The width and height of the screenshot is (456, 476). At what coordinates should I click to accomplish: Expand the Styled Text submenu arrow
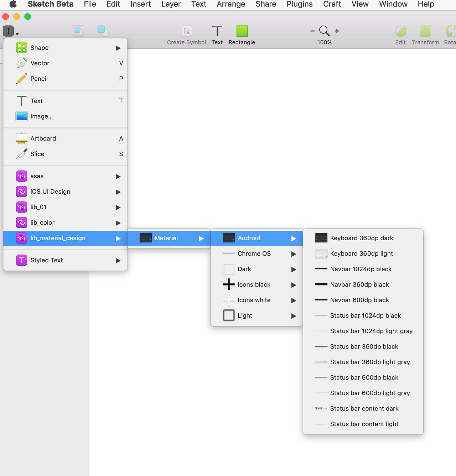coord(118,261)
